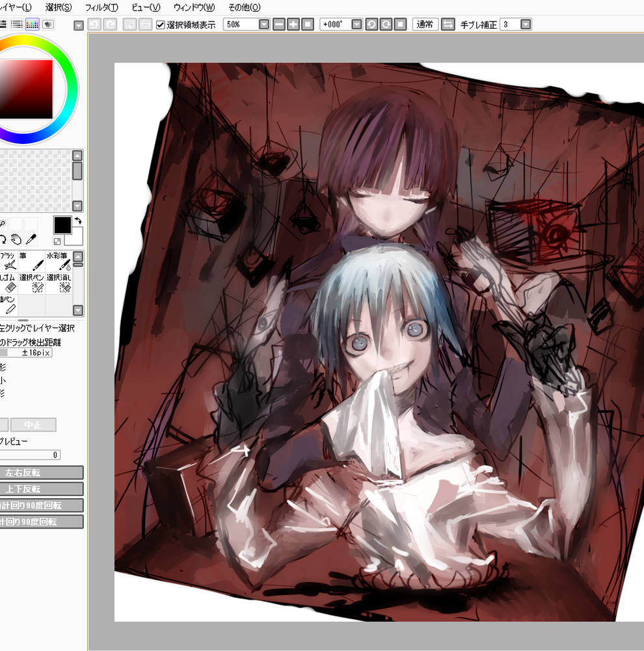
Task: Click the clockwise 90度回転 bottom button
Action: tap(41, 522)
